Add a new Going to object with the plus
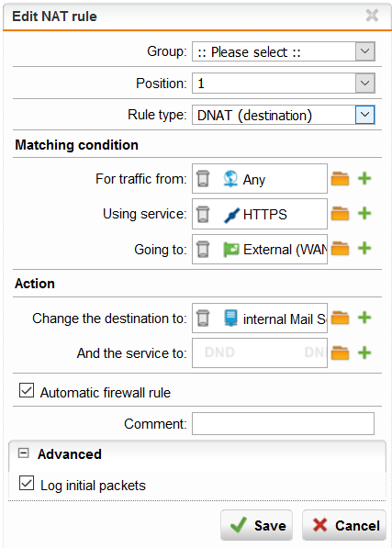392x548 pixels. (x=364, y=248)
